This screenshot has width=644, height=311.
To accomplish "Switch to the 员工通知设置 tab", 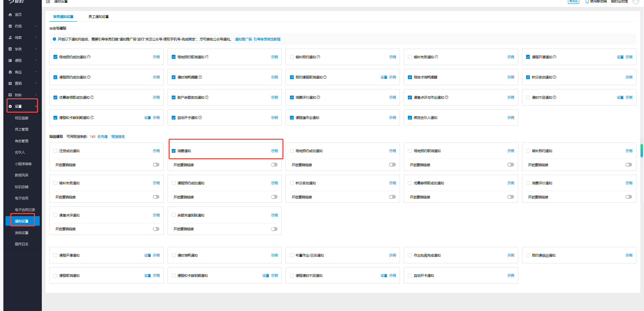I will coord(98,17).
